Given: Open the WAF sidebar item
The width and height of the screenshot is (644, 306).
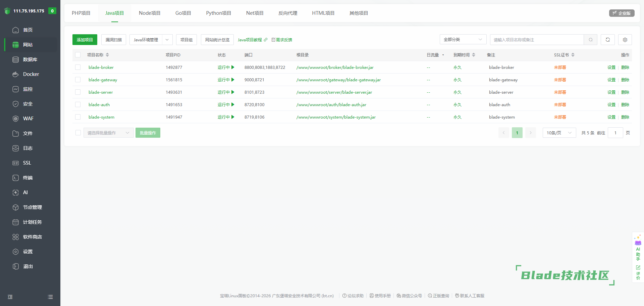Looking at the screenshot, I should pyautogui.click(x=28, y=119).
